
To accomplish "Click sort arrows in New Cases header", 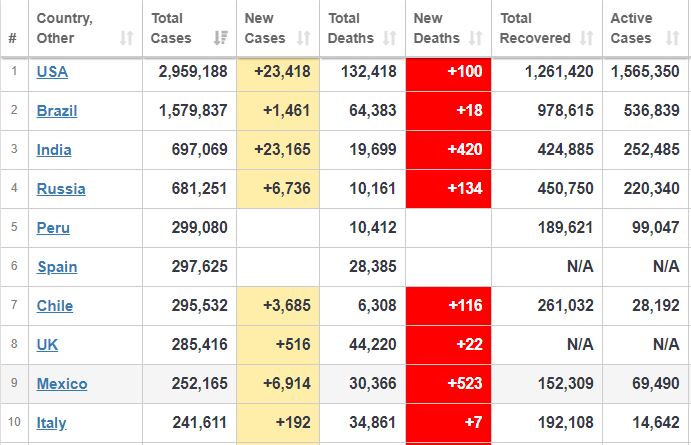I will (x=304, y=38).
